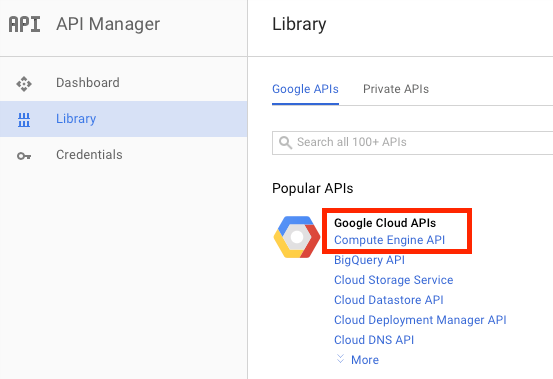Image resolution: width=553 pixels, height=379 pixels.
Task: Open the Cloud DNS API link
Action: pos(374,340)
